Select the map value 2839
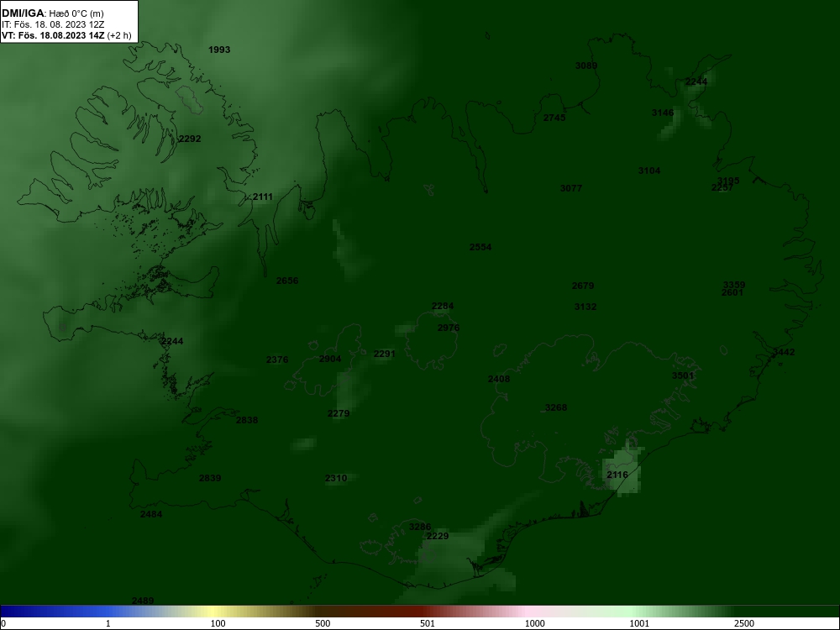The height and width of the screenshot is (630, 840). 210,478
